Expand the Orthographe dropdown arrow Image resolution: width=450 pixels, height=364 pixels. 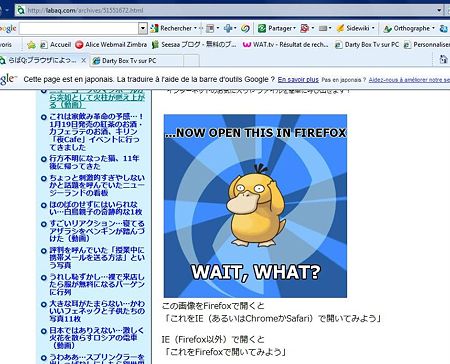(x=433, y=28)
